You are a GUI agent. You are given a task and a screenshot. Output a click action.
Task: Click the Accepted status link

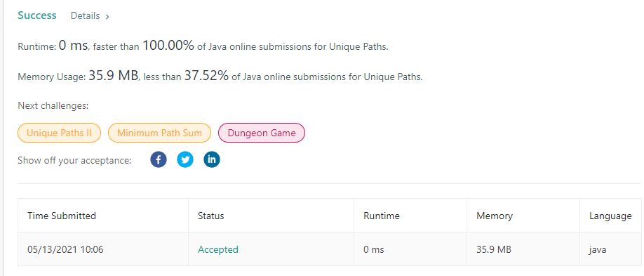[x=218, y=250]
